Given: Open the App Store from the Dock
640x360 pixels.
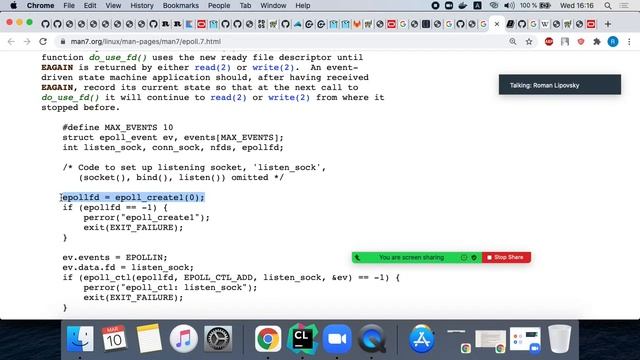Looking at the screenshot, I should [x=422, y=339].
